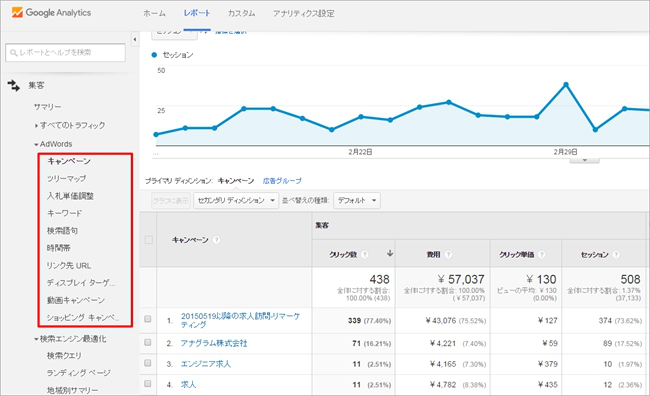This screenshot has width=650, height=396.
Task: Check the row 1 リマーケティング campaign checkbox
Action: (148, 319)
